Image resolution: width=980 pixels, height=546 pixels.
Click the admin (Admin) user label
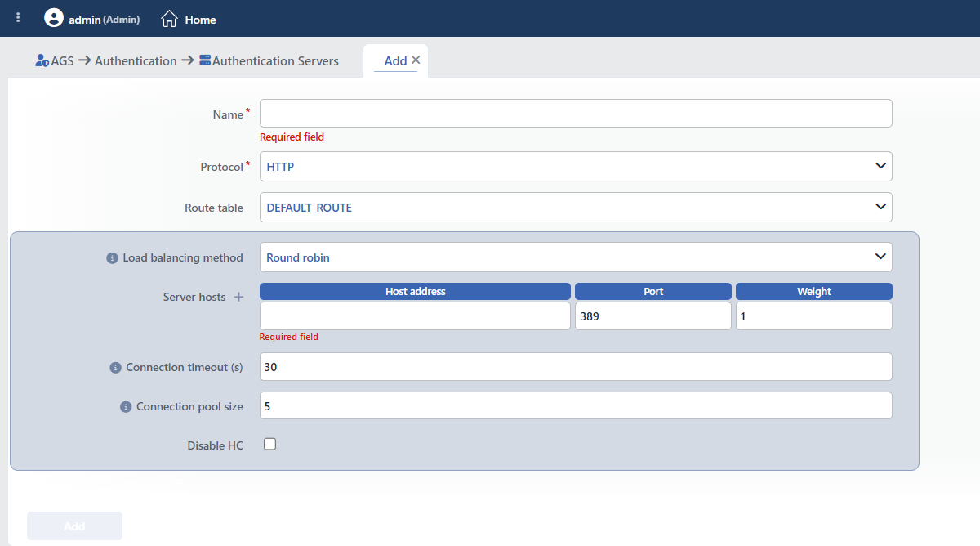(104, 20)
